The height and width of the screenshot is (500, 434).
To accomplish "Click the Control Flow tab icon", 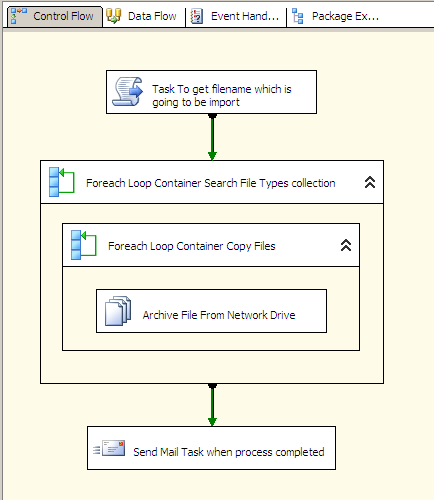I will pyautogui.click(x=18, y=16).
